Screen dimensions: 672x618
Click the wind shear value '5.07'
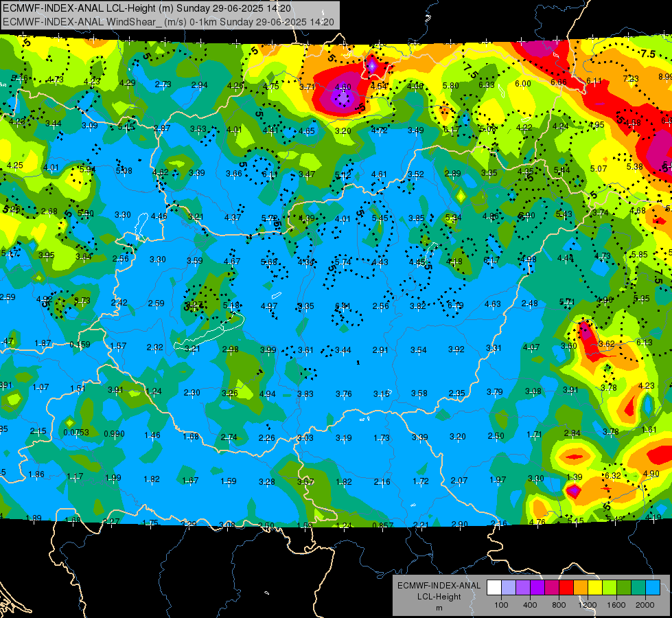point(599,168)
